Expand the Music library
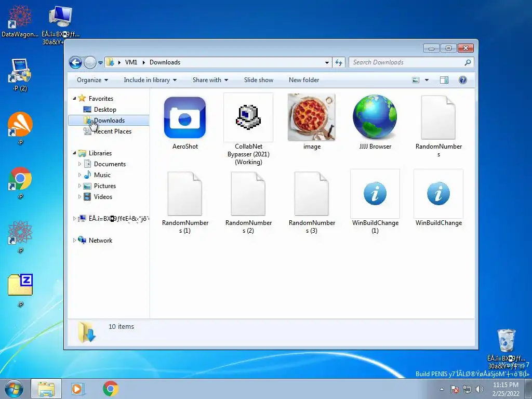 79,175
